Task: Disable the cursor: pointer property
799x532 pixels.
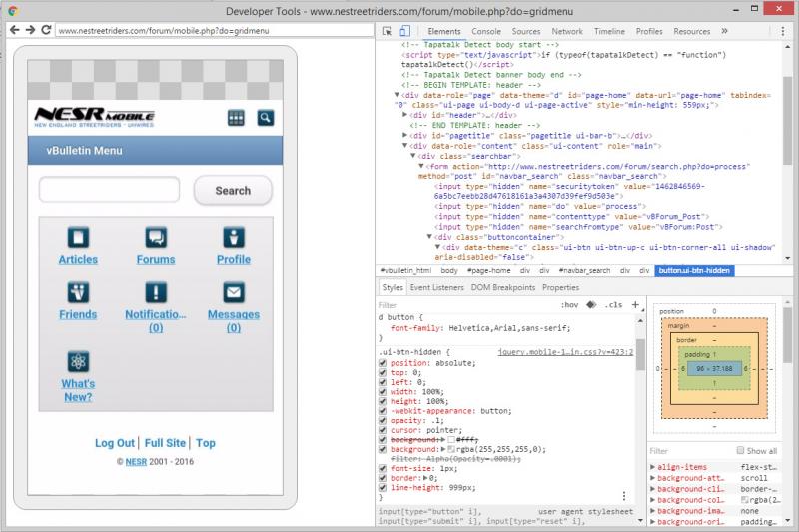Action: [383, 430]
